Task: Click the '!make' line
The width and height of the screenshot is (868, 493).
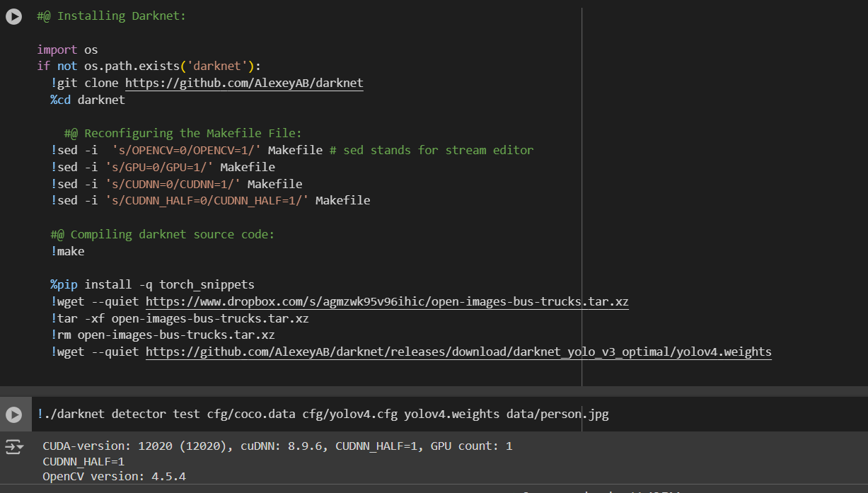Action: pyautogui.click(x=67, y=251)
